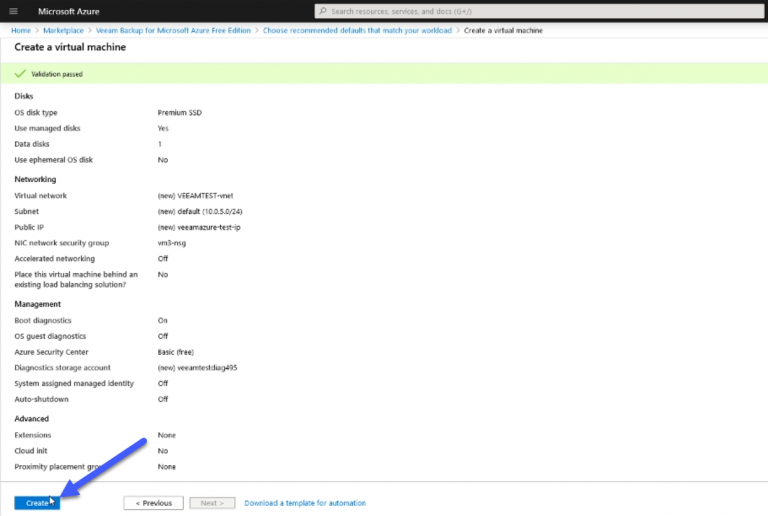Open the hamburger portal menu

pos(13,11)
